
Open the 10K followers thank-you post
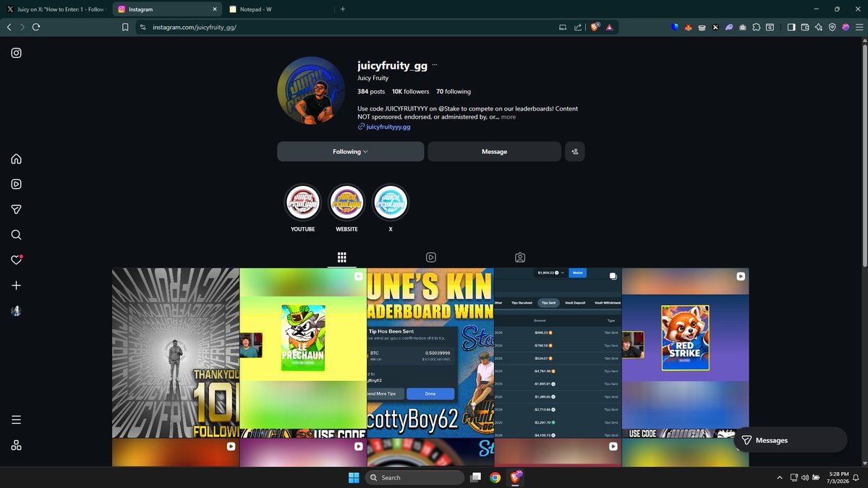coord(176,353)
